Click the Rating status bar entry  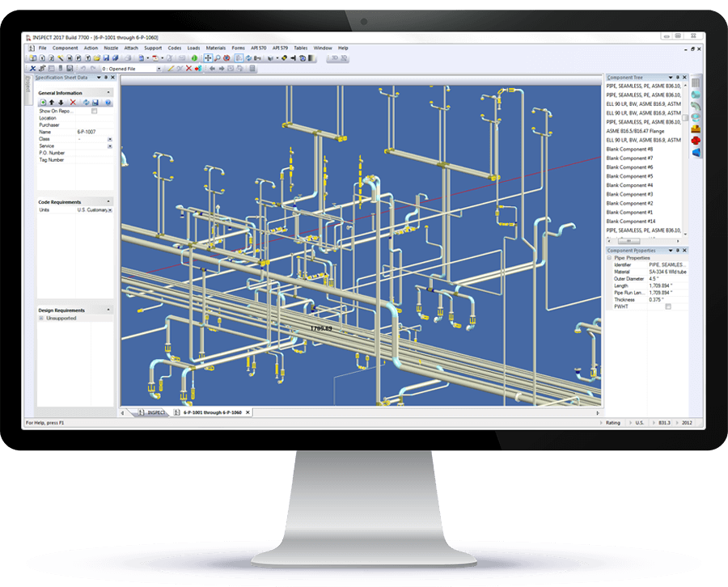point(613,423)
